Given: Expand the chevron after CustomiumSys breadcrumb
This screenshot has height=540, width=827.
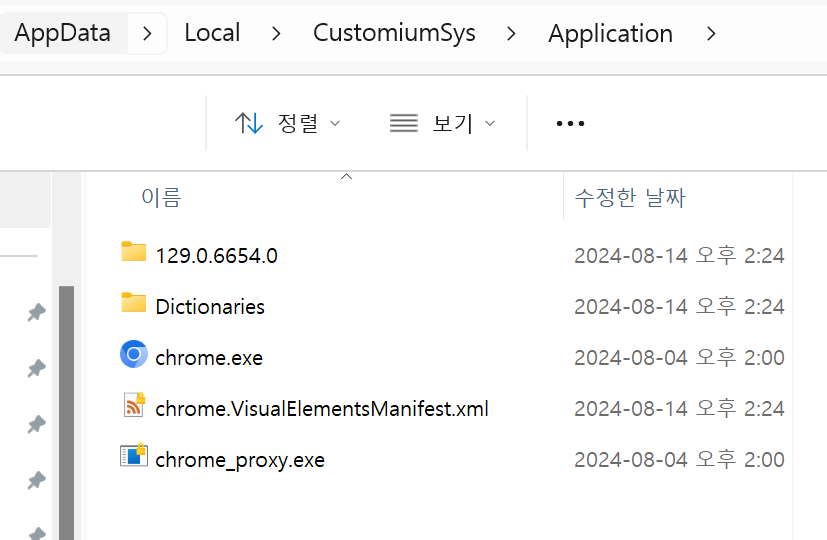Looking at the screenshot, I should point(511,34).
